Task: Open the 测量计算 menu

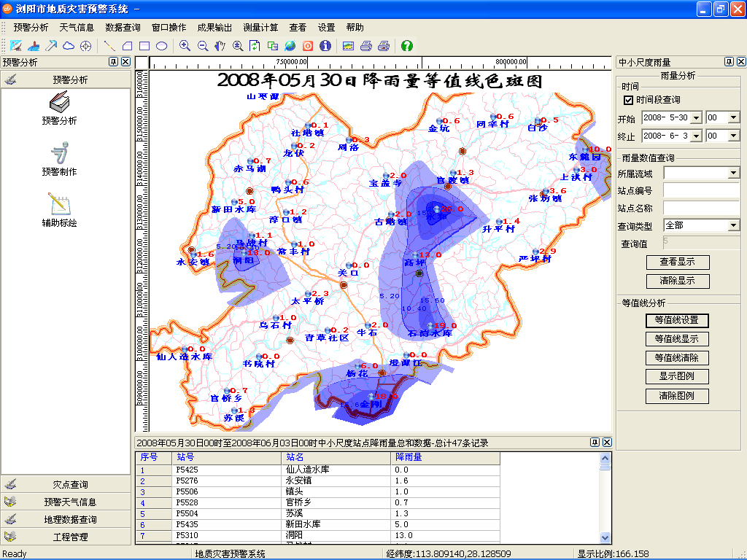Action: tap(260, 28)
